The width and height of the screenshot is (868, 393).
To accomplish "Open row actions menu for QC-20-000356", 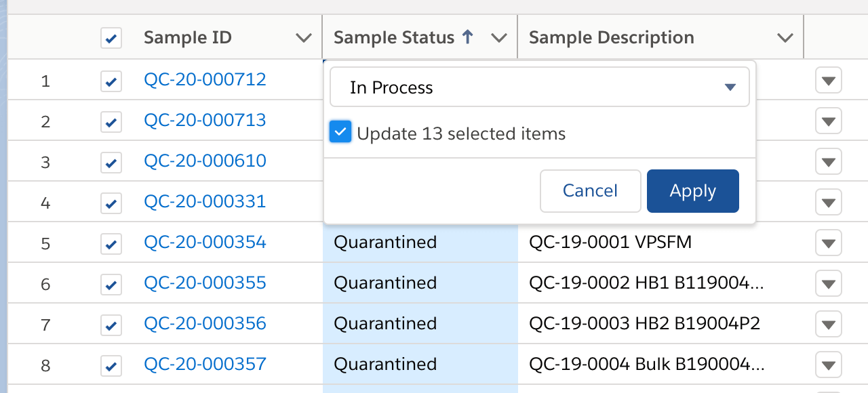I will [829, 325].
